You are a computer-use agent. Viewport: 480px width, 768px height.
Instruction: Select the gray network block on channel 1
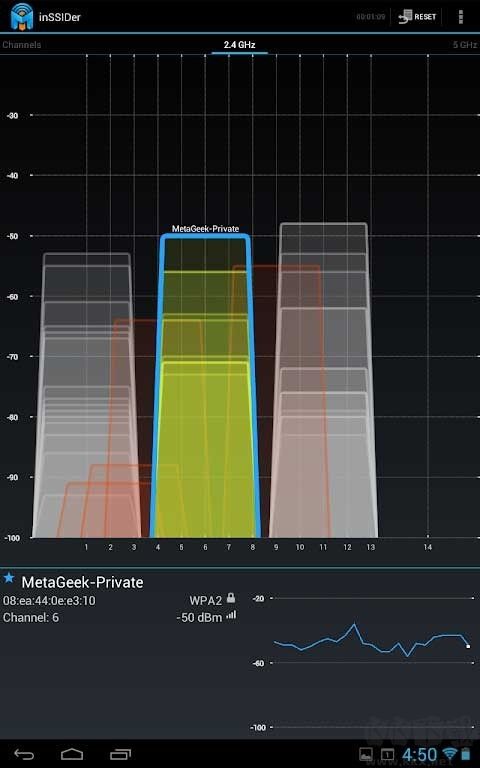(x=87, y=395)
